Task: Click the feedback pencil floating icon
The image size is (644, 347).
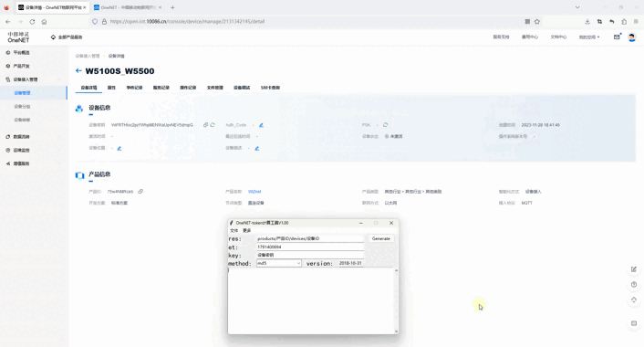Action: (634, 269)
